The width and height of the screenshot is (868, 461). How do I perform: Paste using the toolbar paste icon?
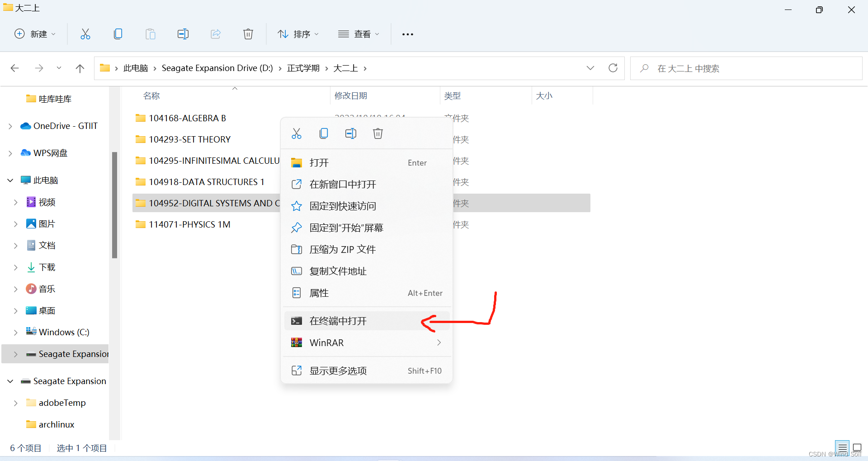[x=151, y=34]
